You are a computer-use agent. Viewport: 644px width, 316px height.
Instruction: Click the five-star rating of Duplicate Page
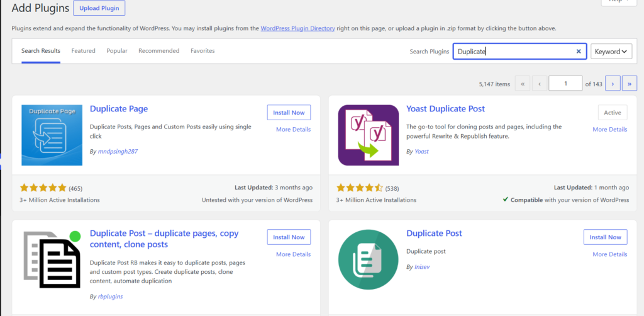43,188
